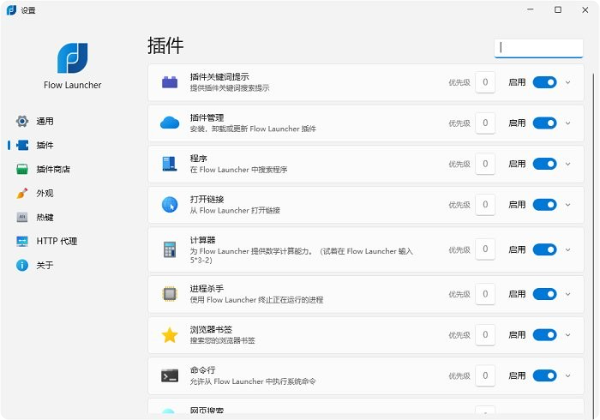This screenshot has width=600, height=420.
Task: Click the priority field of 浏览器书签
Action: [485, 335]
